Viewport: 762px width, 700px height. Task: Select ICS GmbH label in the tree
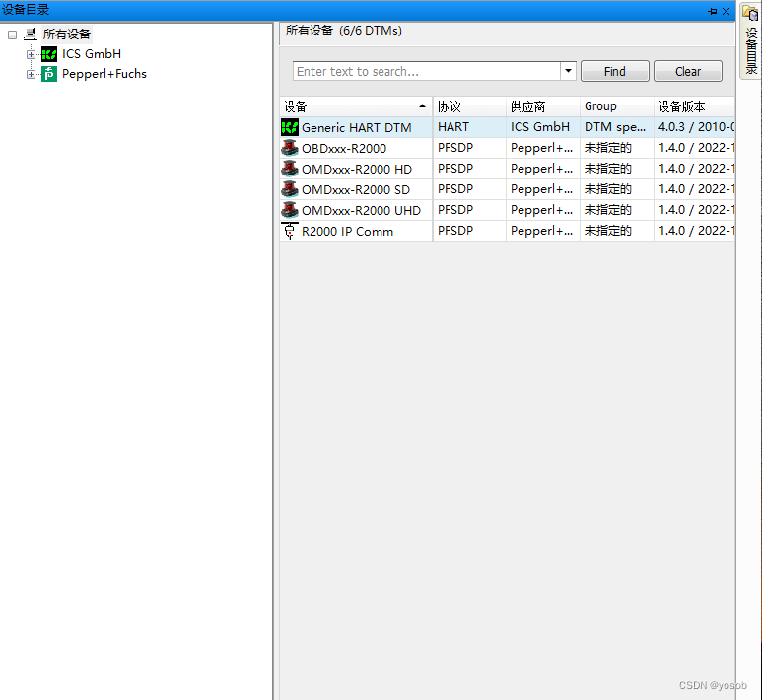92,54
